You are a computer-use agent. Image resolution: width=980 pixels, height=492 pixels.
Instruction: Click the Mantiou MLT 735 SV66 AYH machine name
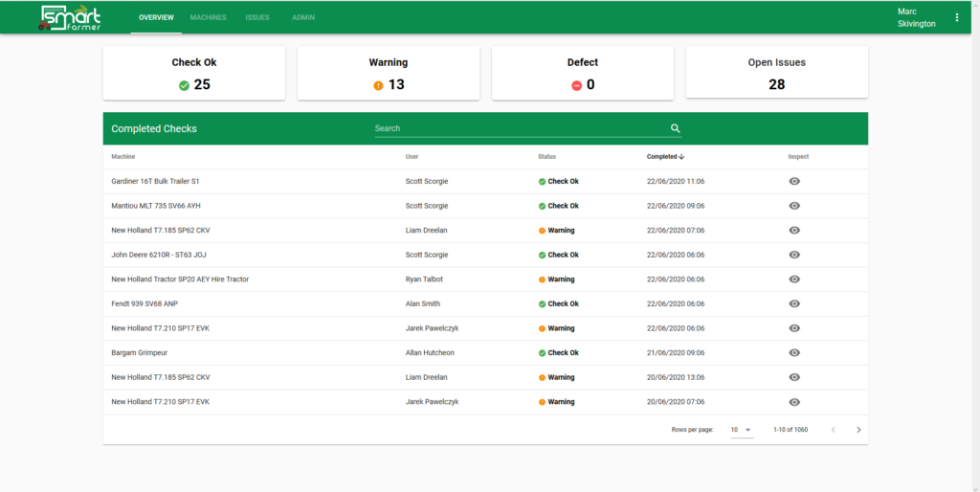click(x=156, y=206)
